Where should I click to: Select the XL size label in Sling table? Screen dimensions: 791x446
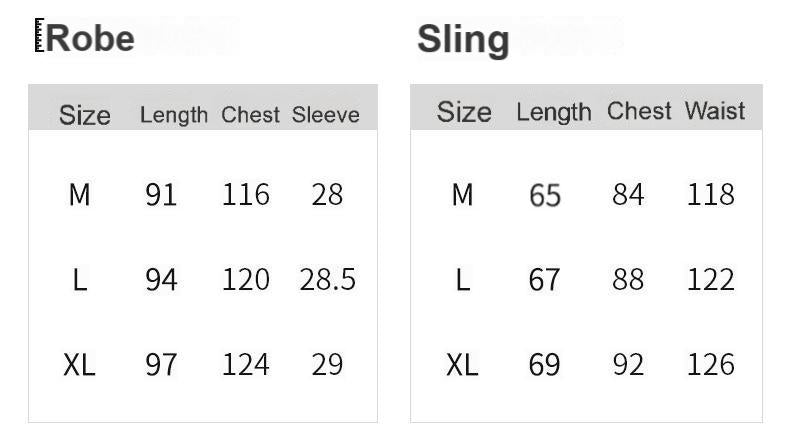(x=462, y=365)
